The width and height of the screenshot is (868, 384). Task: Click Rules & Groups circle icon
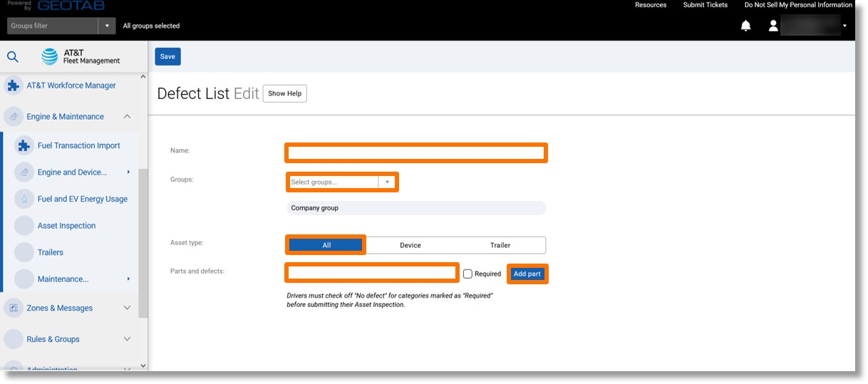[x=13, y=339]
